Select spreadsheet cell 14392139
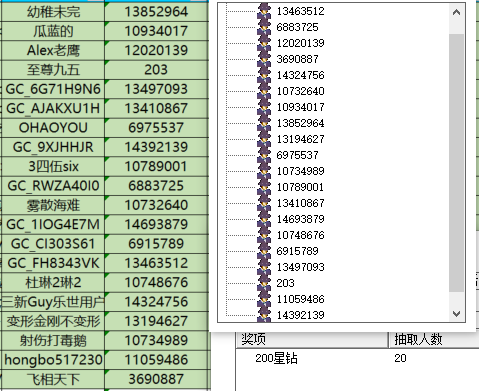Image resolution: width=479 pixels, height=391 pixels. (156, 147)
